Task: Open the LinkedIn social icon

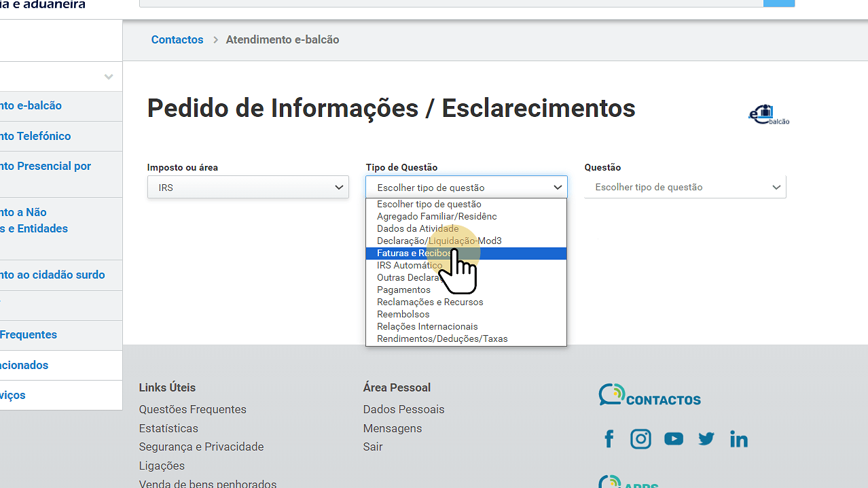Action: [738, 439]
